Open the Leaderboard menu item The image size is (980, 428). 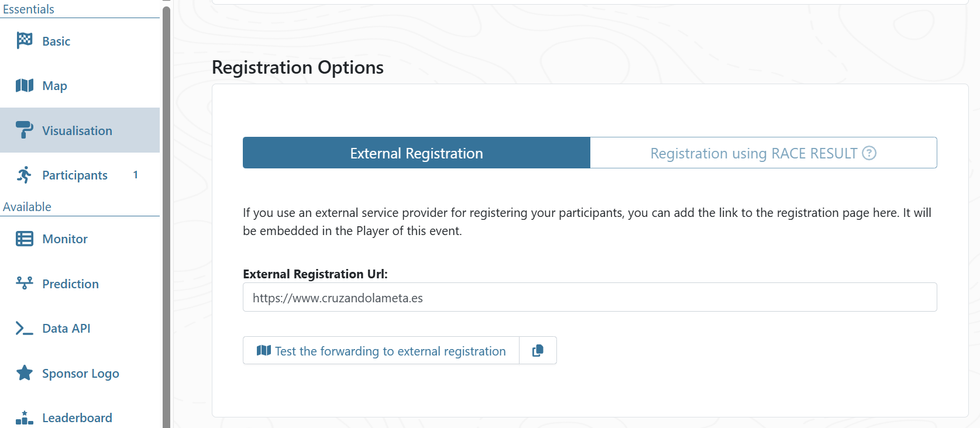pyautogui.click(x=77, y=418)
